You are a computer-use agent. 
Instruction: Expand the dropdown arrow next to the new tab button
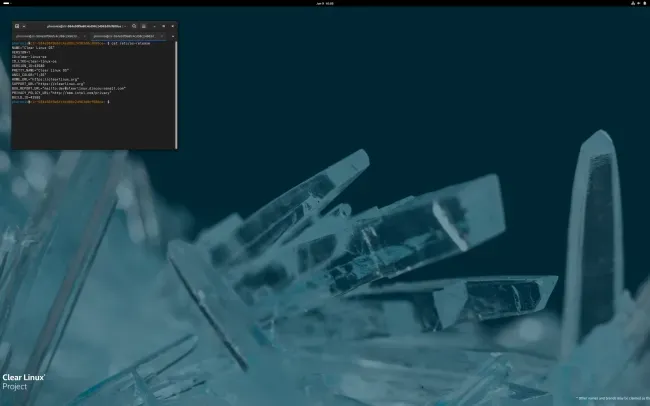pos(24,26)
